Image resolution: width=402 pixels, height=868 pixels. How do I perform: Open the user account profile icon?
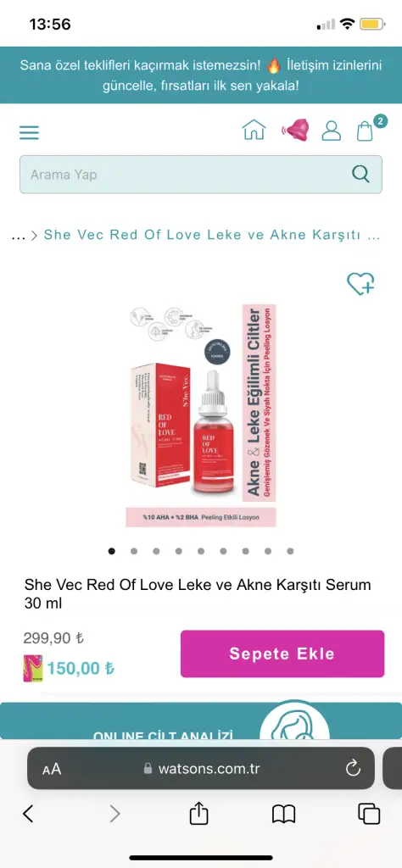331,131
